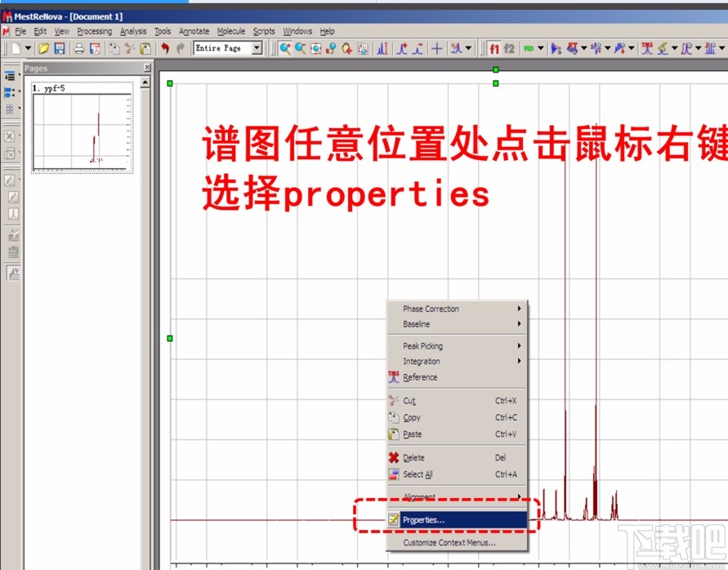The image size is (728, 570).
Task: Select the pan spectrum hand tool
Action: [x=346, y=48]
